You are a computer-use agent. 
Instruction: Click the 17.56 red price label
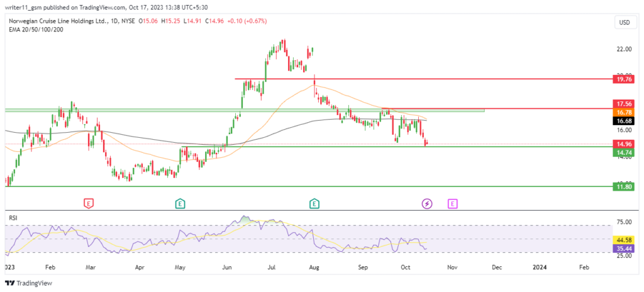(x=623, y=104)
